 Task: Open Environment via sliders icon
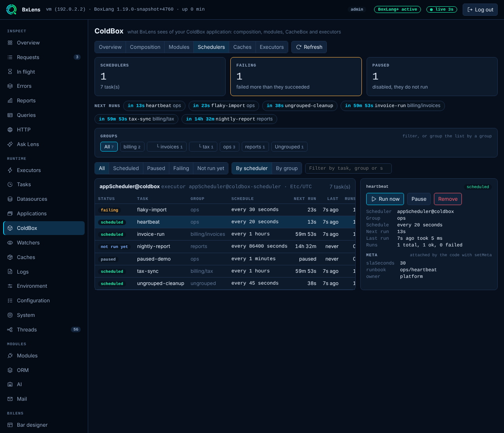pyautogui.click(x=10, y=286)
